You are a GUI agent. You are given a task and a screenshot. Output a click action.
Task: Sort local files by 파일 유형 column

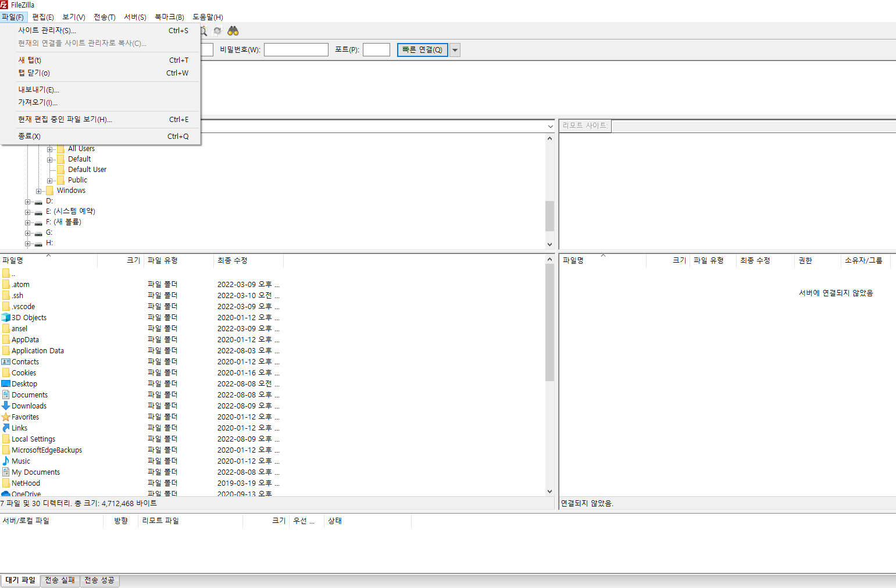coord(179,260)
